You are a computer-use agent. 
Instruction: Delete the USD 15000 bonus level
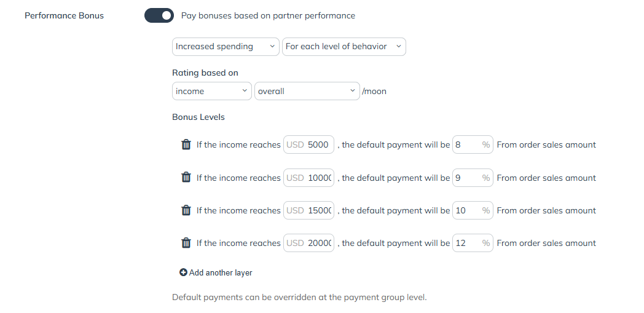(x=186, y=210)
